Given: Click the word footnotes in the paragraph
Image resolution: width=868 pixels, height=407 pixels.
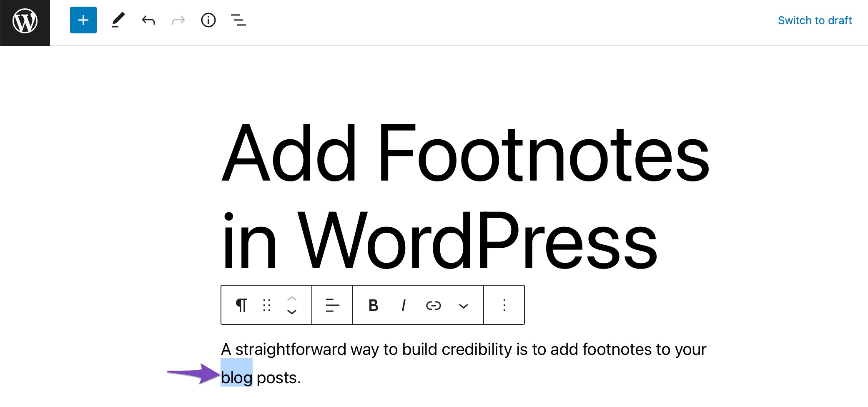Looking at the screenshot, I should [617, 349].
